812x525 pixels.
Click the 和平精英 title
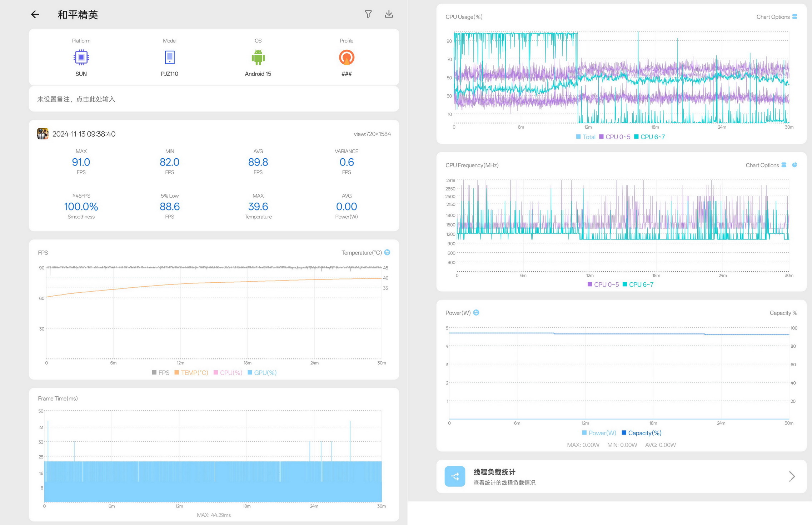coord(78,15)
